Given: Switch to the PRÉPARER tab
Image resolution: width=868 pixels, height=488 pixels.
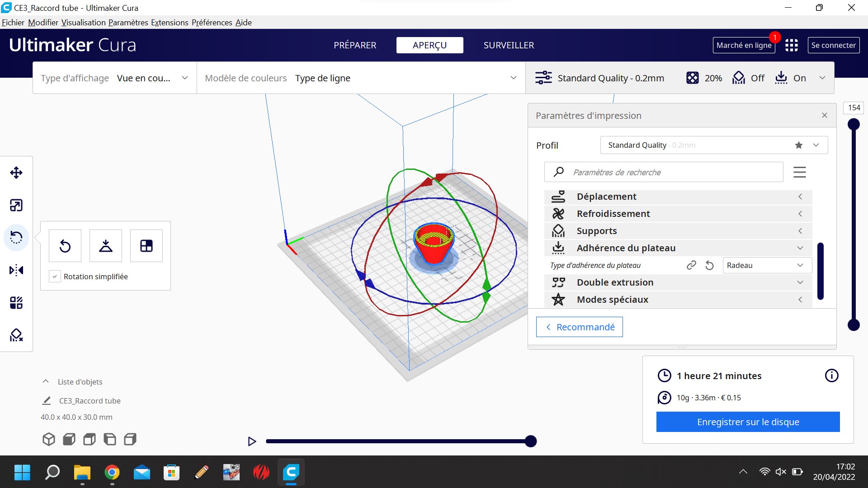Looking at the screenshot, I should (355, 45).
